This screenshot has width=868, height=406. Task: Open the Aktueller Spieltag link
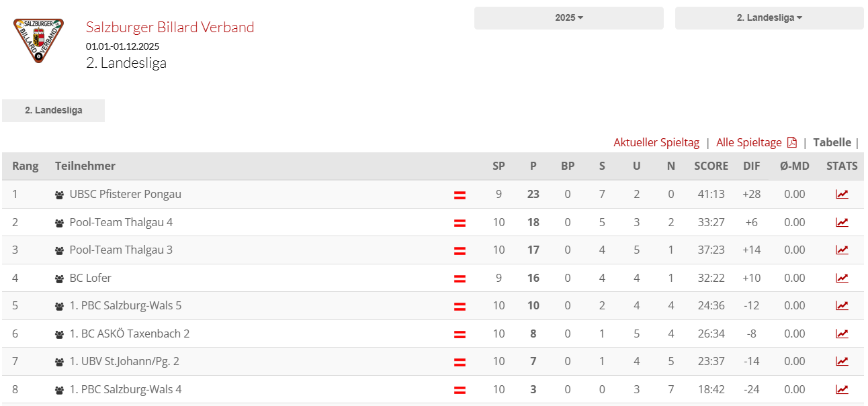tap(656, 142)
